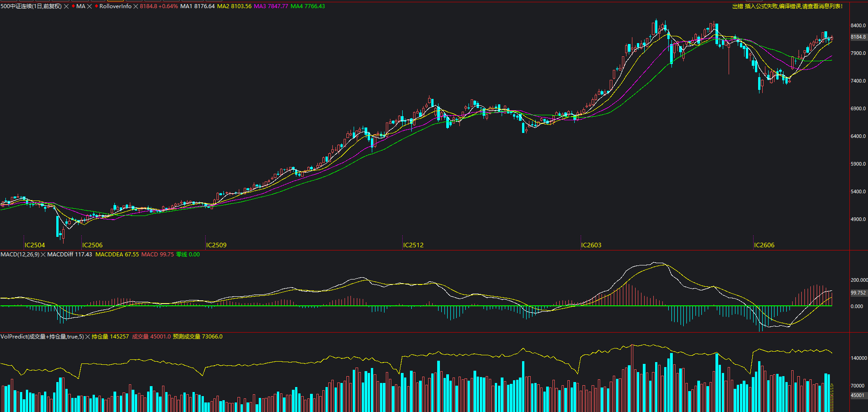Screen dimensions: 868x412
Task: Close the 500中证连续 main chart series
Action: [x=67, y=6]
